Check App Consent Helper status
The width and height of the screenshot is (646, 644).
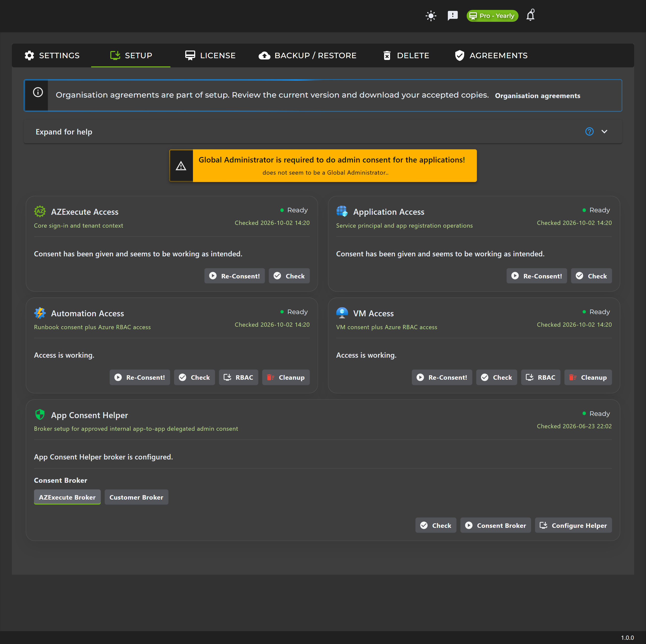pyautogui.click(x=436, y=525)
